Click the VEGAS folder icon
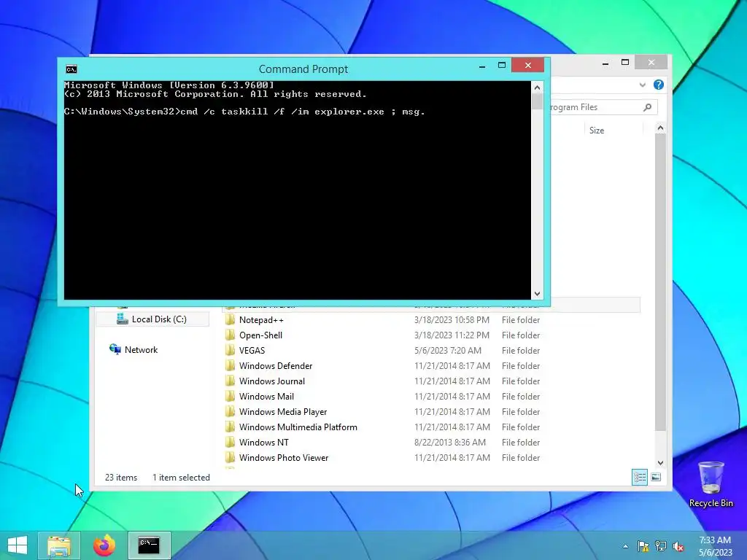This screenshot has width=747, height=560. pos(230,350)
